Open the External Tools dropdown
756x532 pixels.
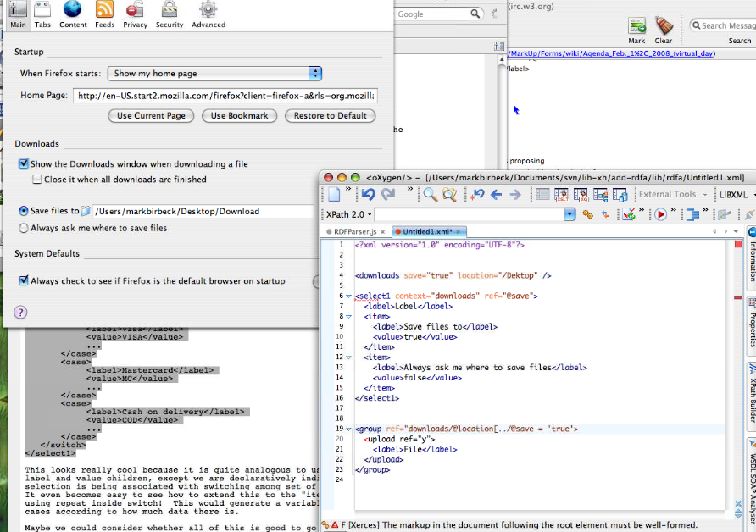coord(673,194)
